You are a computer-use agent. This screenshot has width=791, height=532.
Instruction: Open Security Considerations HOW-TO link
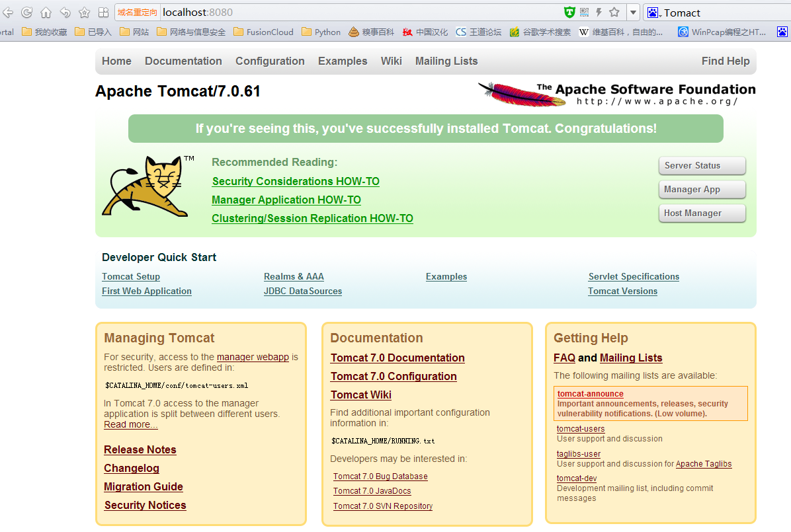[296, 181]
